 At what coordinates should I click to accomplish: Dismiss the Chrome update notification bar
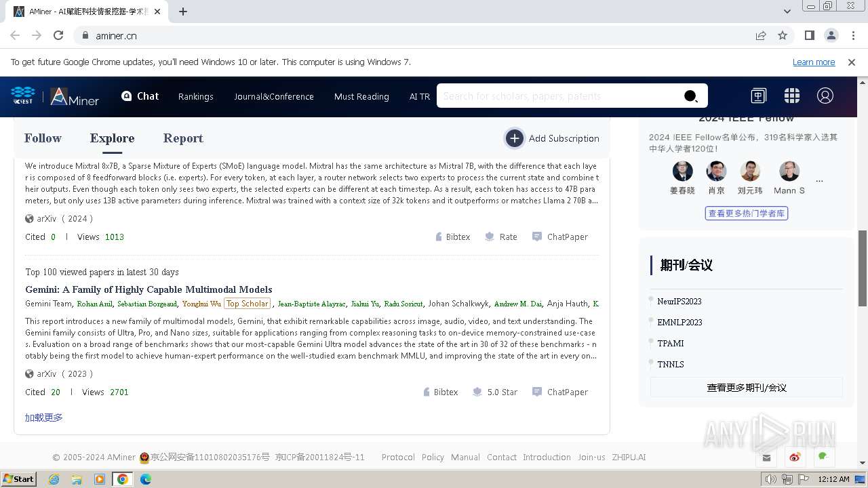coord(852,62)
